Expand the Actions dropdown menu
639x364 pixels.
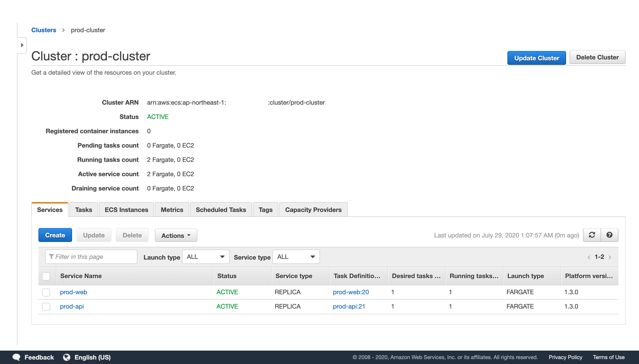coord(176,235)
